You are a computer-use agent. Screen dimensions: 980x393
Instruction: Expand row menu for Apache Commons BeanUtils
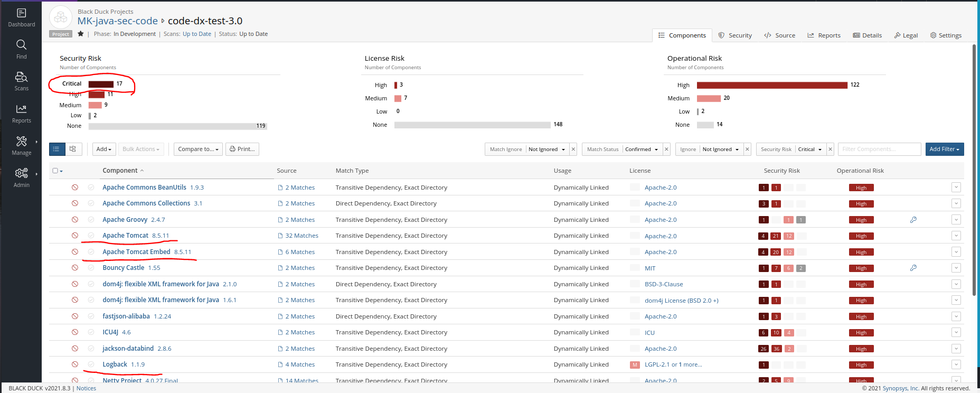956,188
